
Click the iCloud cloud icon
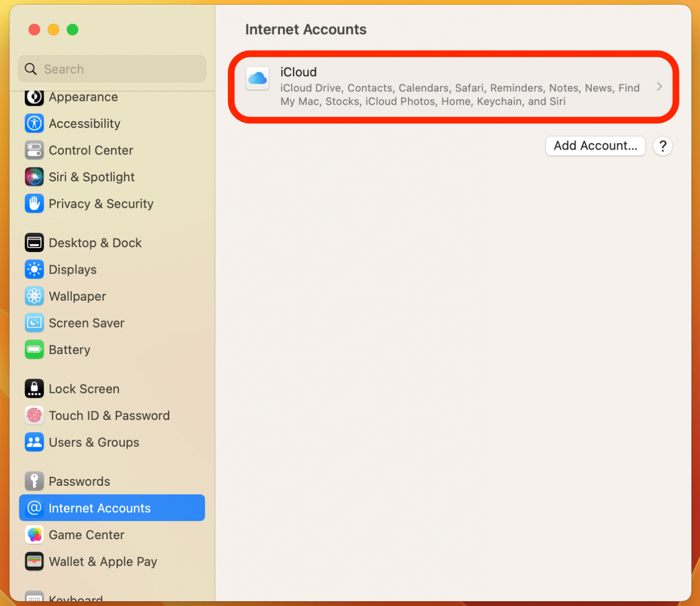[258, 78]
